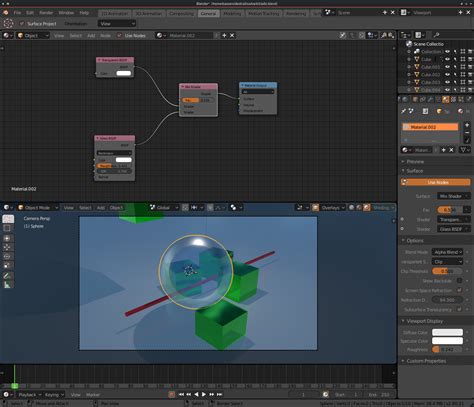Open the node editor type menu
The height and width of the screenshot is (407, 474).
[8, 35]
